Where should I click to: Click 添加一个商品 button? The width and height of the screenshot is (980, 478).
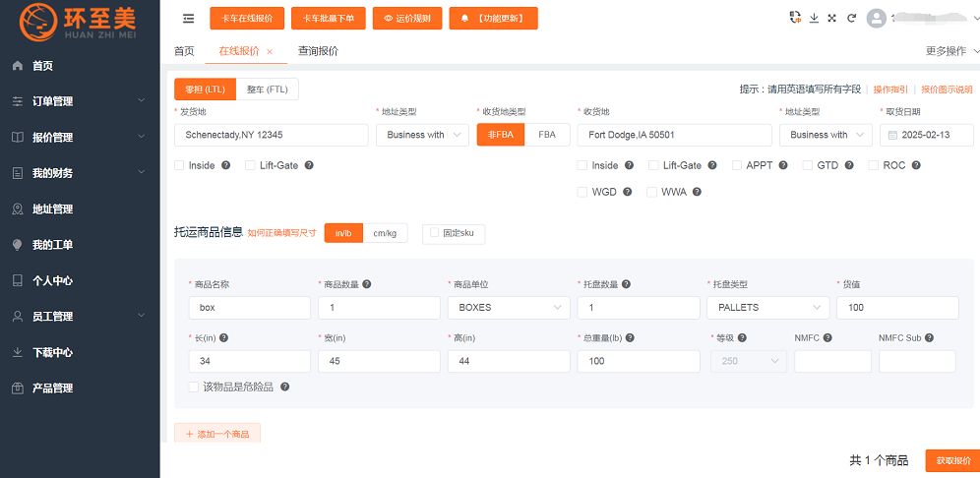[x=217, y=434]
